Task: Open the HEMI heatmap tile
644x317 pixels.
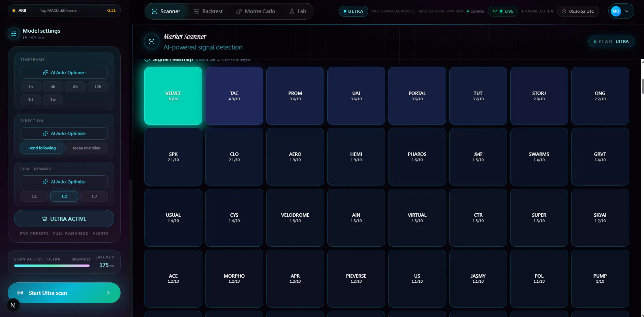Action: 356,157
